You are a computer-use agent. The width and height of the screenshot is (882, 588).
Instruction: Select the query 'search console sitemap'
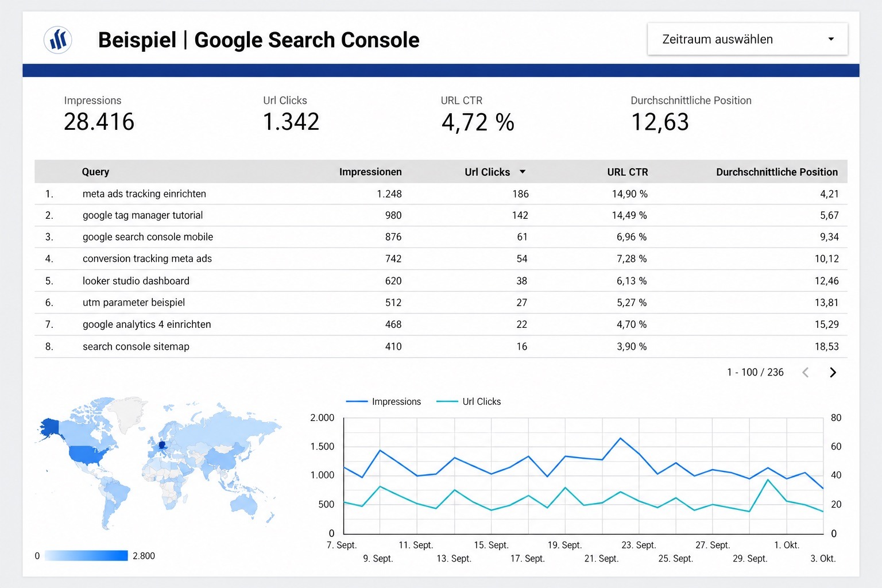136,346
